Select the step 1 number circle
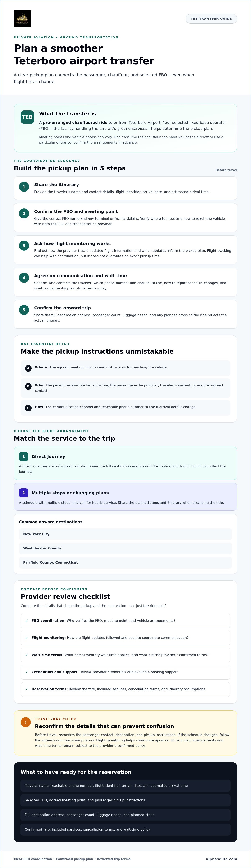Screen dimensions: 251x868 click(24, 187)
